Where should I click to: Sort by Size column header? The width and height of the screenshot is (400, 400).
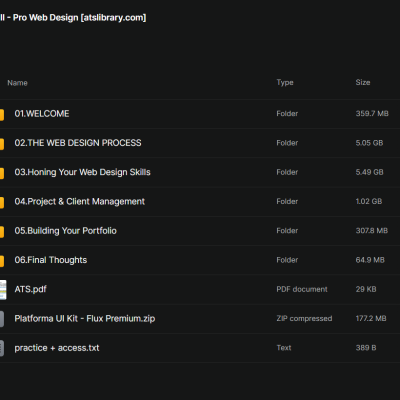(x=363, y=82)
